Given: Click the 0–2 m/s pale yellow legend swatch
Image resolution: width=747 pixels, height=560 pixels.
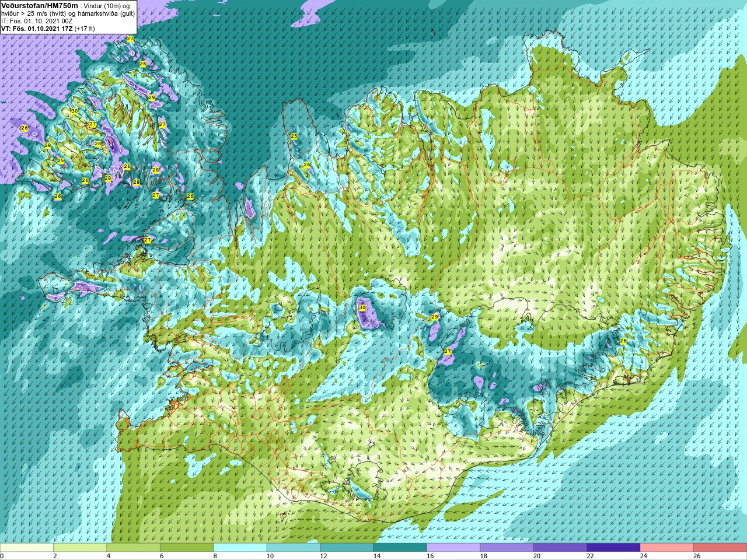Looking at the screenshot, I should [27, 548].
